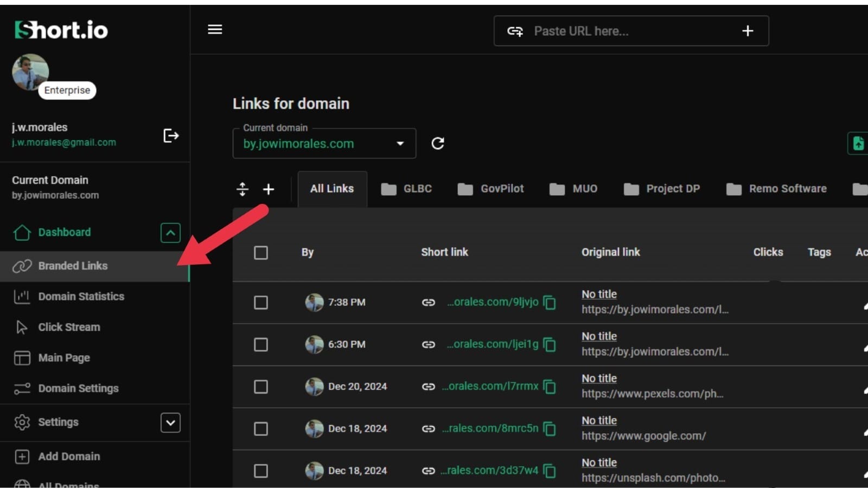
Task: Open the Remo Software folder tab
Action: 777,189
